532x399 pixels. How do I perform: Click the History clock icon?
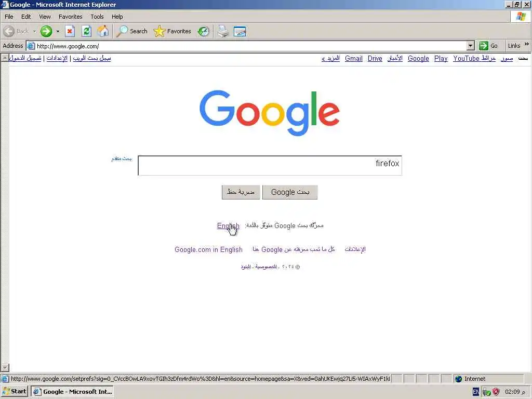(203, 31)
